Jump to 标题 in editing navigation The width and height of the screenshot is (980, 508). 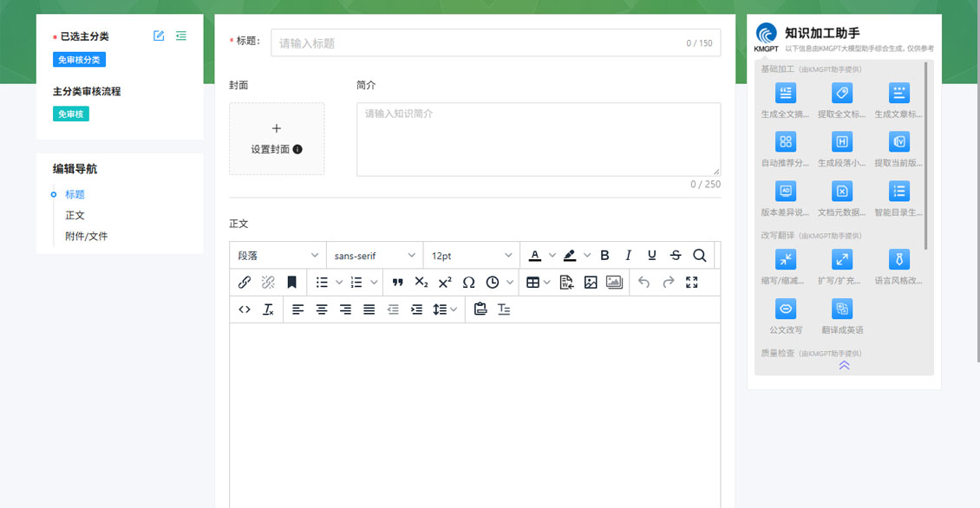(75, 194)
